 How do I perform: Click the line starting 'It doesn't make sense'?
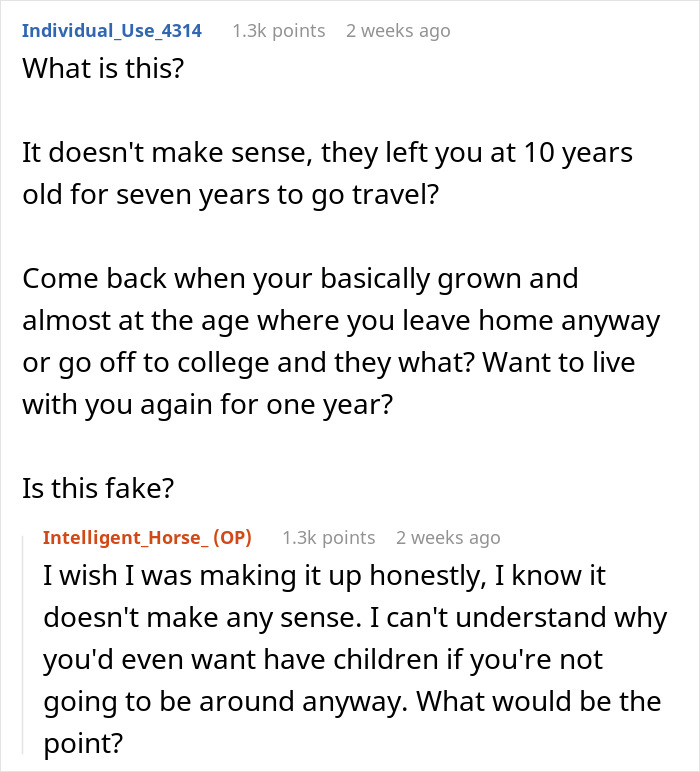tap(327, 156)
